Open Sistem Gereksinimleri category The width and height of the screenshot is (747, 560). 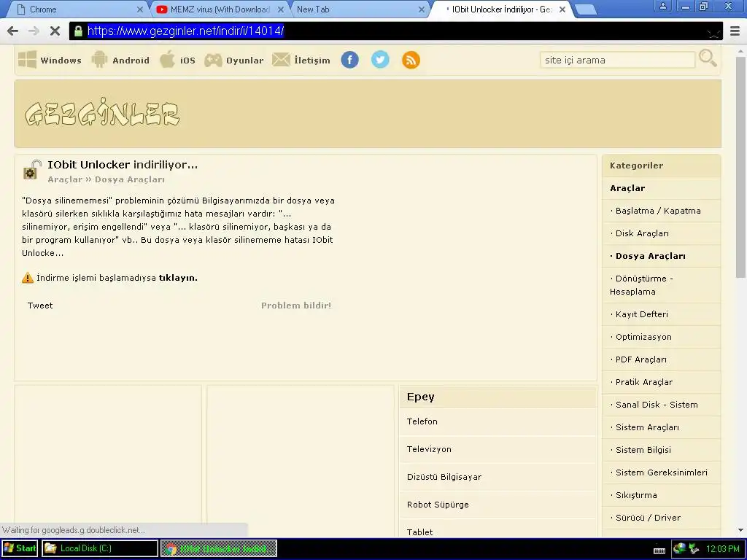point(661,472)
